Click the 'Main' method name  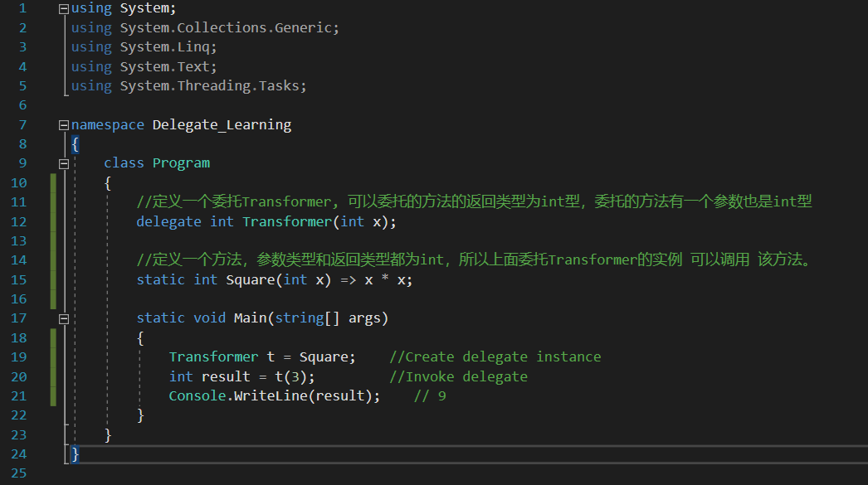click(251, 318)
